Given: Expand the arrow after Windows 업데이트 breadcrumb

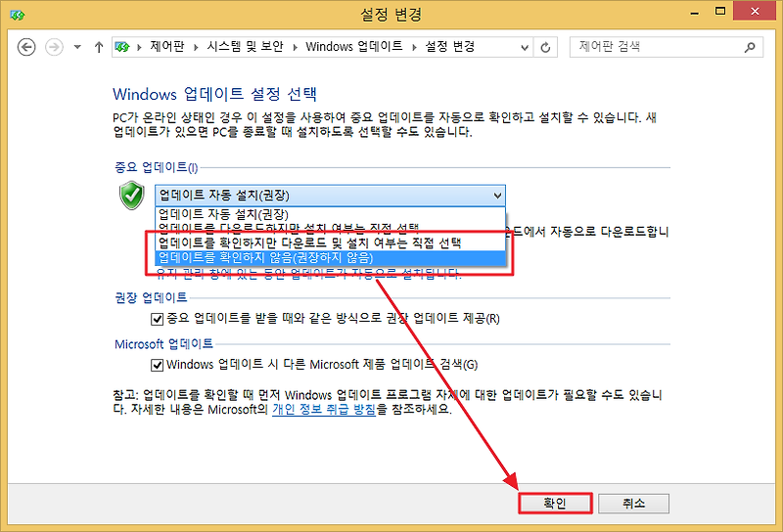Looking at the screenshot, I should tap(414, 47).
